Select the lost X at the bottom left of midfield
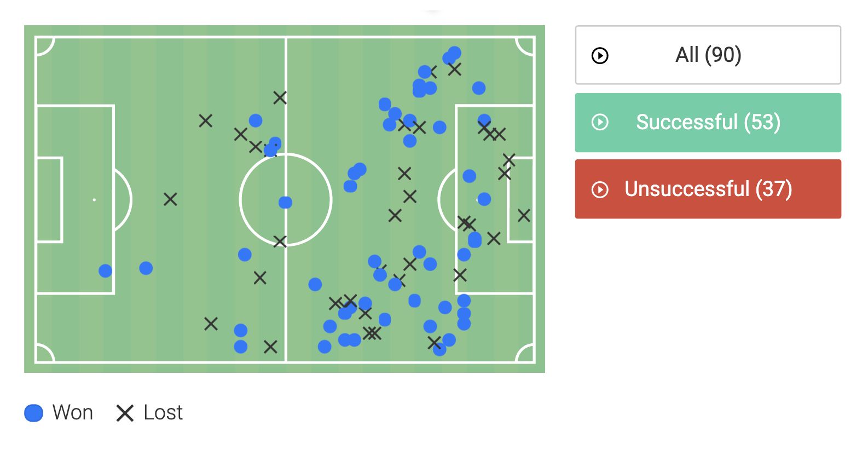 (211, 324)
